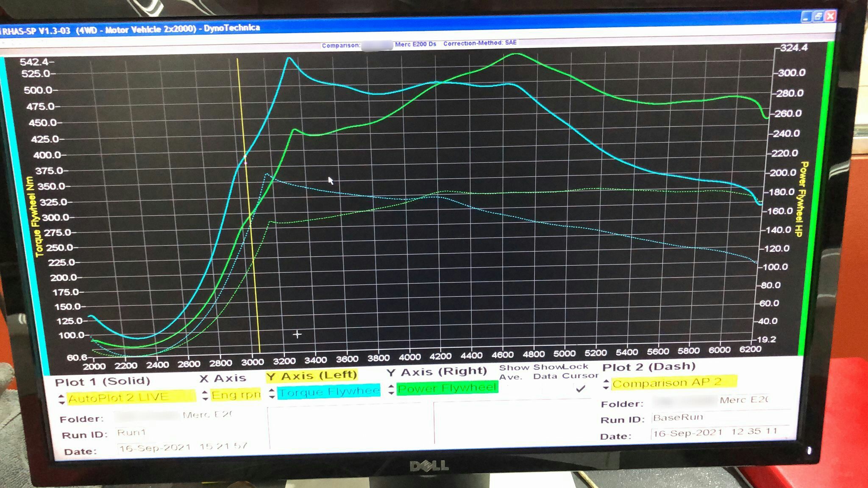Click the 'Comparison:' header label
Image resolution: width=868 pixels, height=488 pixels.
341,45
